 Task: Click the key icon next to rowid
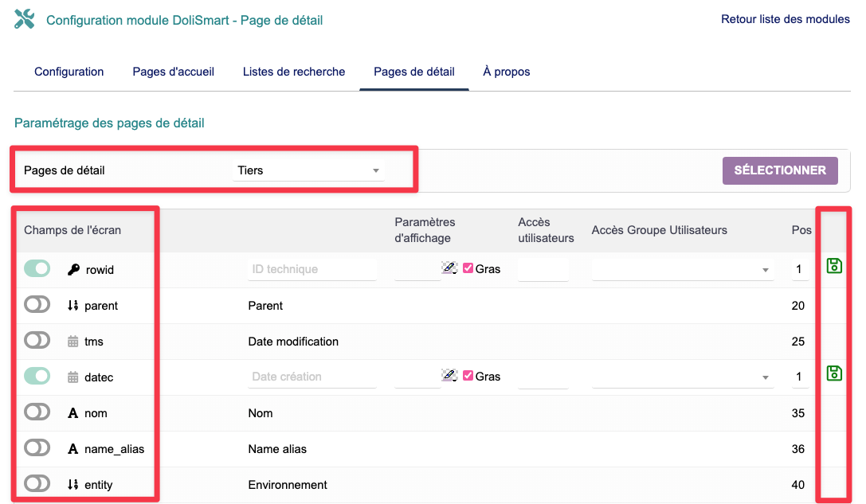73,270
